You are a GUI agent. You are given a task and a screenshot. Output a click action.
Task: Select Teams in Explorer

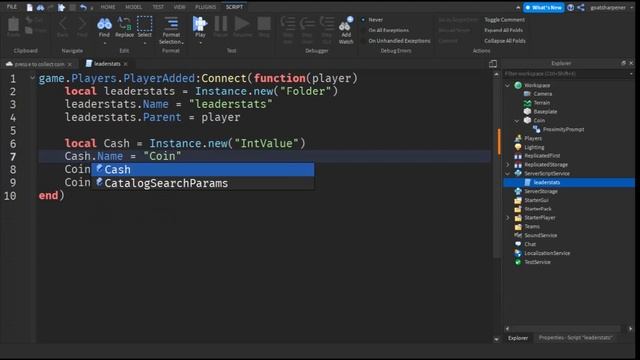tap(532, 227)
